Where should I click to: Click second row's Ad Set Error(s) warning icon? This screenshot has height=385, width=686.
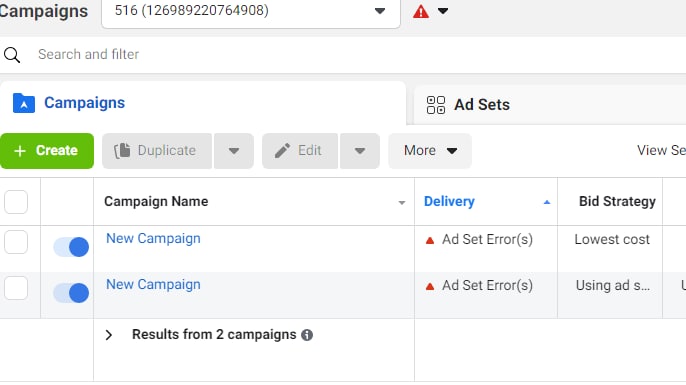coord(430,286)
